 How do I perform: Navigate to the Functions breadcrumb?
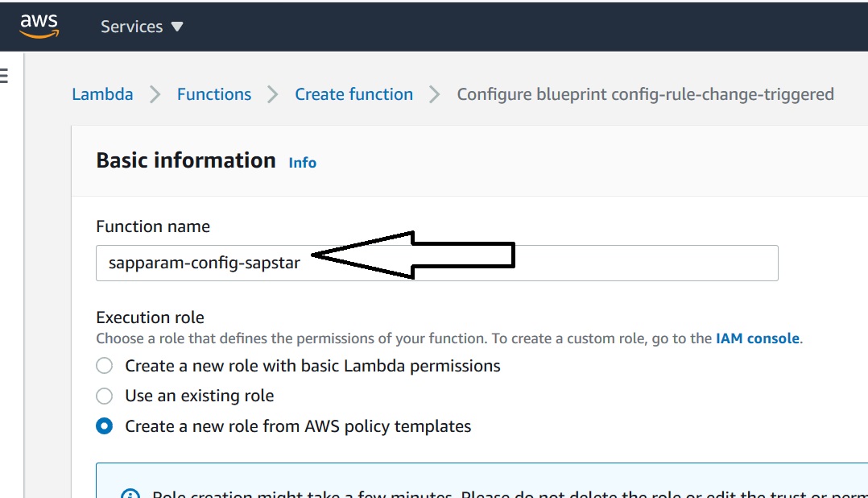[x=214, y=94]
